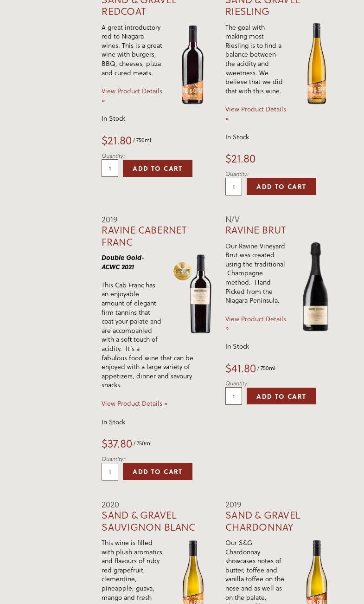Add Ravine Brut to cart
The image size is (364, 604).
[x=281, y=396]
